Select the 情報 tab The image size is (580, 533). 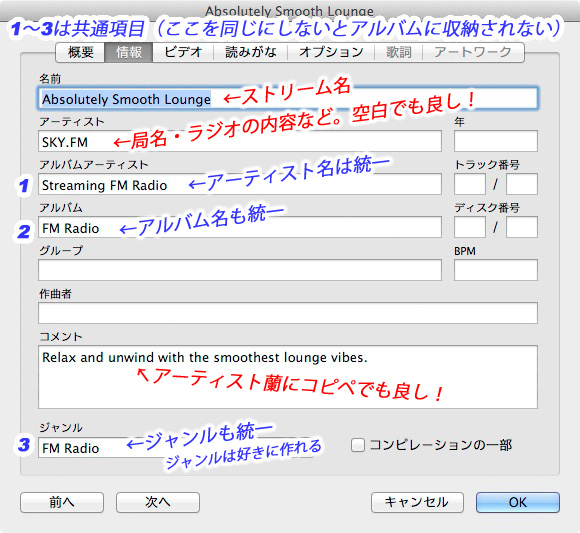129,52
